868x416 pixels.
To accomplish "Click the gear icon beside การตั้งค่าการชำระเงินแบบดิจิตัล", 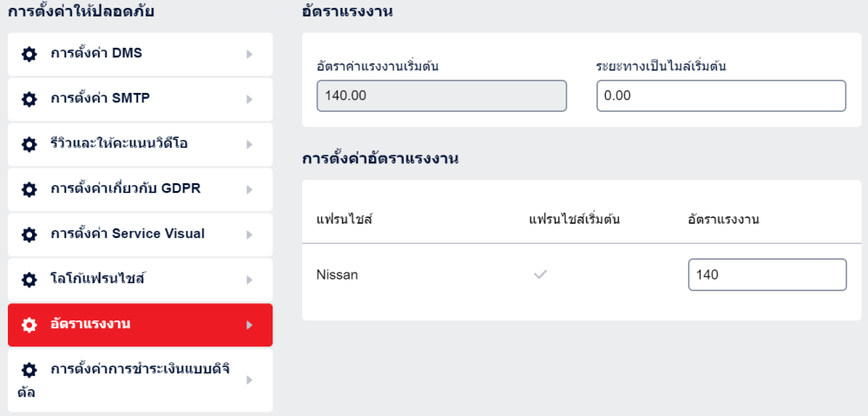I will pos(30,370).
